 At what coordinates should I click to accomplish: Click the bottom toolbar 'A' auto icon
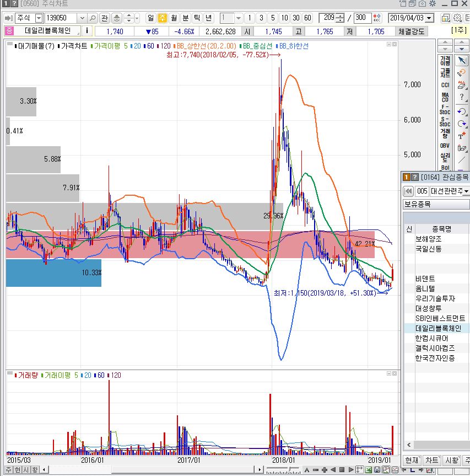307,470
